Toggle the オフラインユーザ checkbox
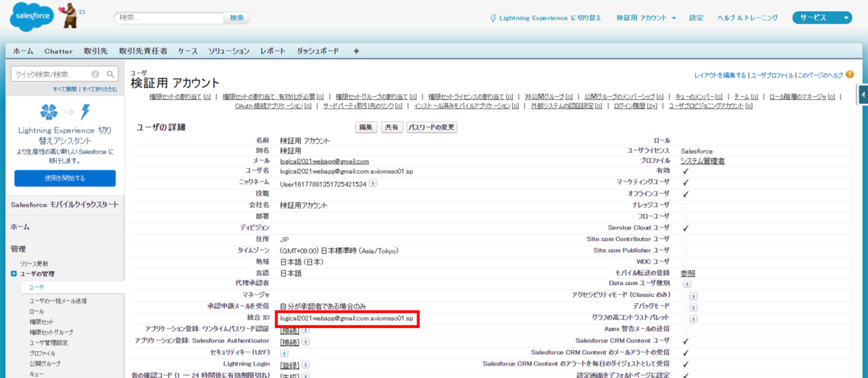The height and width of the screenshot is (378, 868). coord(685,194)
